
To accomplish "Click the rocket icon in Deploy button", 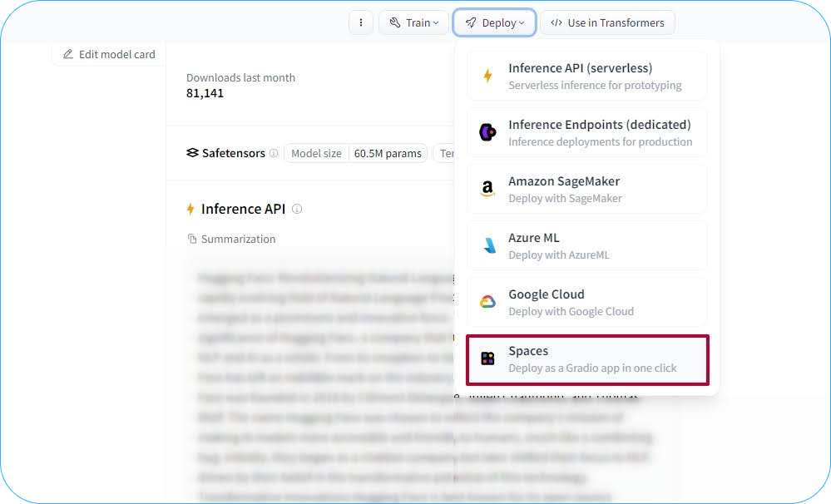I will pyautogui.click(x=471, y=22).
